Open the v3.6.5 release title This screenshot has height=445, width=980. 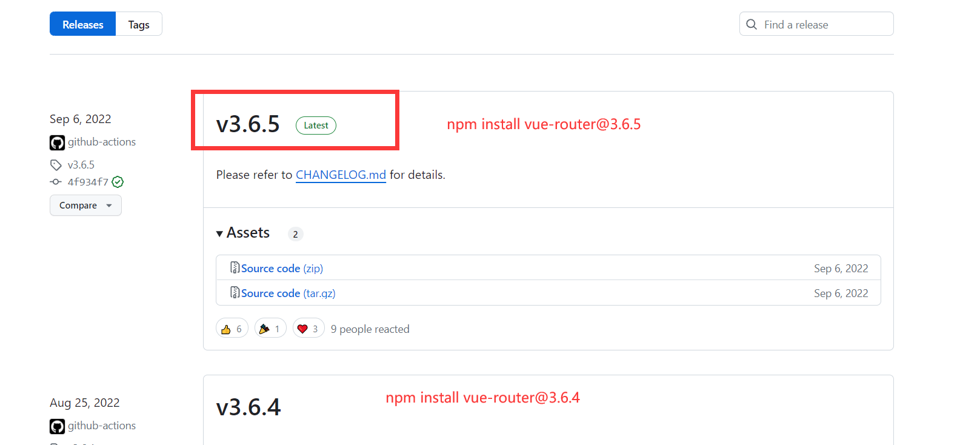click(248, 124)
